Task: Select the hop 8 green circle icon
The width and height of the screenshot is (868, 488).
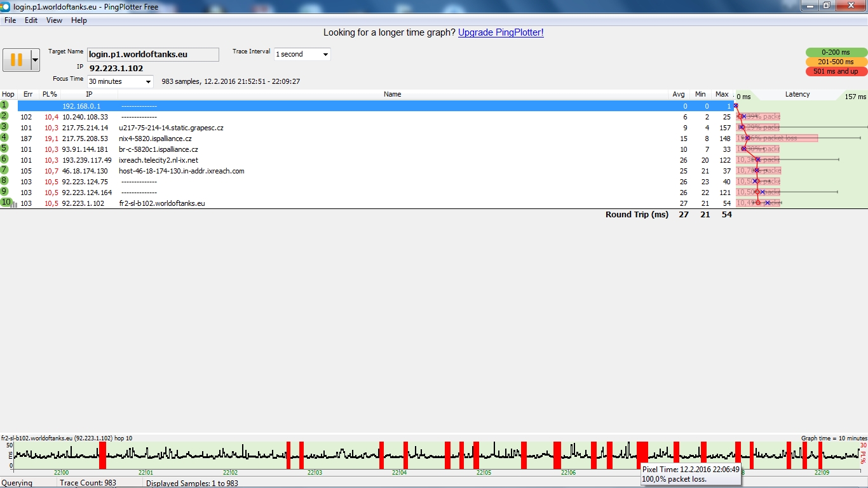Action: (4, 180)
